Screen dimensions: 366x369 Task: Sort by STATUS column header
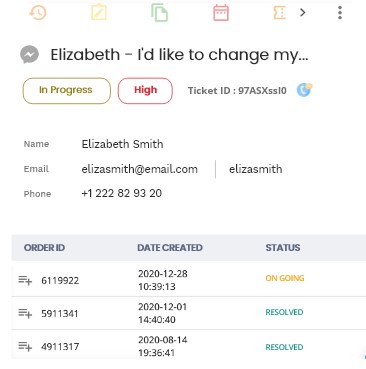[283, 248]
